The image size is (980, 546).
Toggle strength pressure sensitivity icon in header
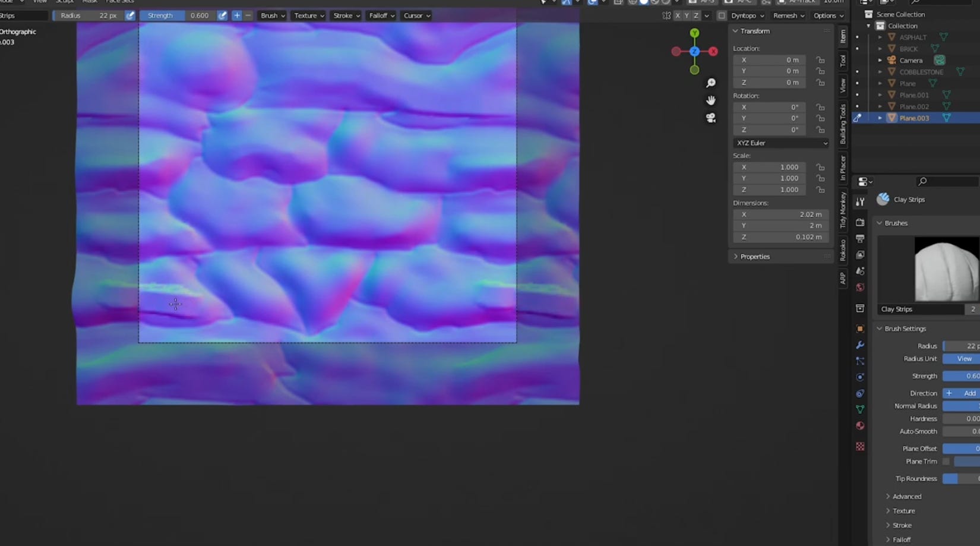222,15
